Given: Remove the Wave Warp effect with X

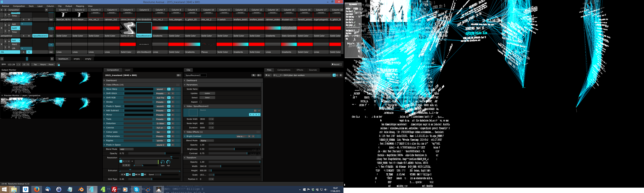Looking at the screenshot, I should (173, 89).
